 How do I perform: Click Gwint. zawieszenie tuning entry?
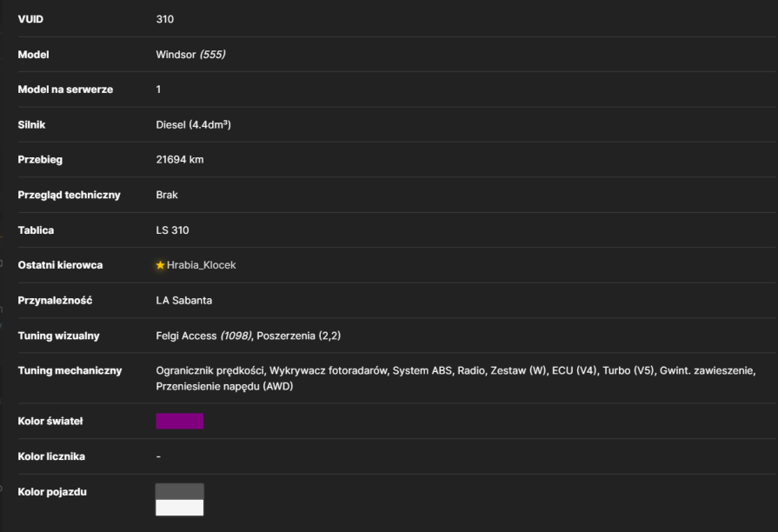pos(707,370)
